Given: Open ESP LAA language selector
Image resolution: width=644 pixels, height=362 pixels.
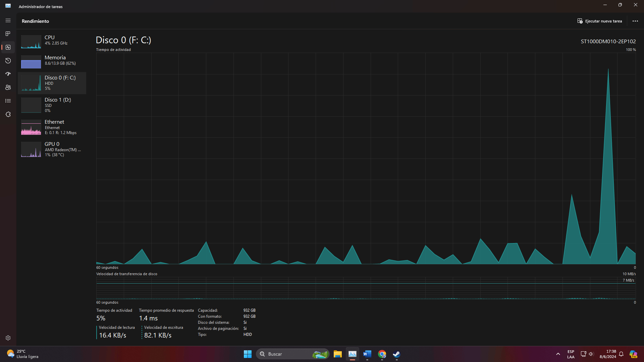Looking at the screenshot, I should click(571, 354).
